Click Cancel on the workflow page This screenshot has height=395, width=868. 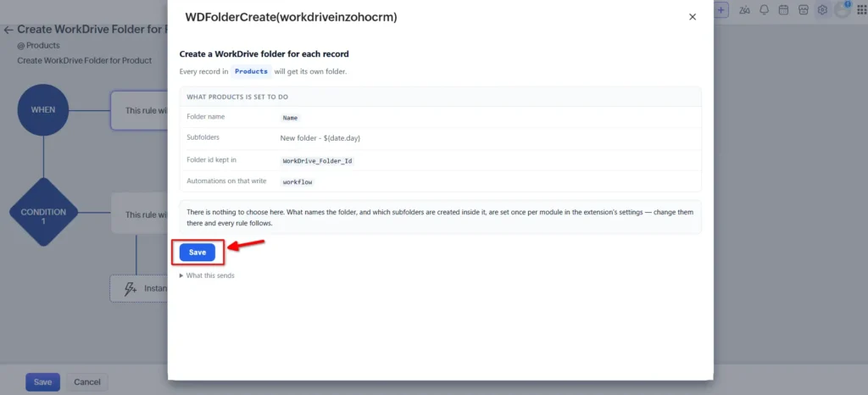(87, 382)
